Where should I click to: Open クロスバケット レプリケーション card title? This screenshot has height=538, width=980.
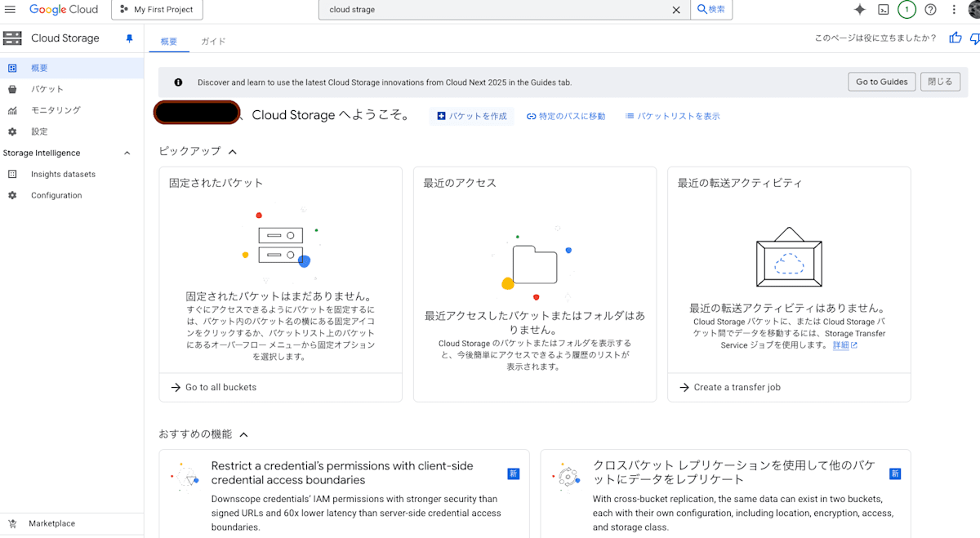(x=733, y=473)
